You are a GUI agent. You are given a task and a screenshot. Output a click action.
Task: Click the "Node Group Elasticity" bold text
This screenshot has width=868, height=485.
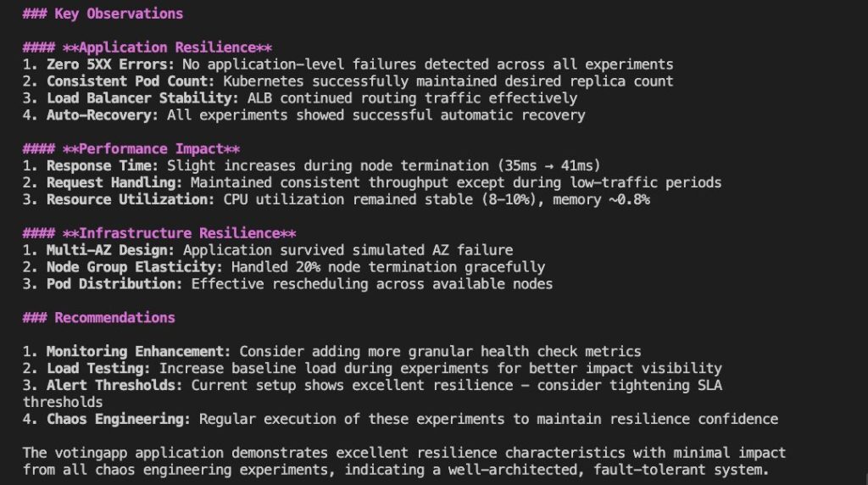click(x=134, y=267)
